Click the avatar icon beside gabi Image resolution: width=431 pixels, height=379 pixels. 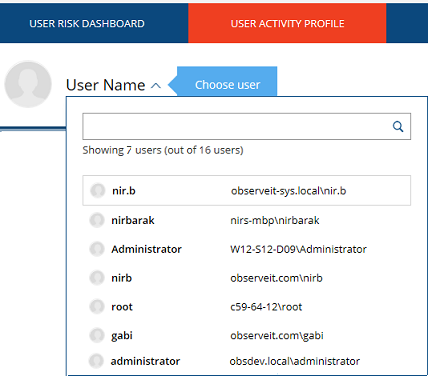[97, 335]
